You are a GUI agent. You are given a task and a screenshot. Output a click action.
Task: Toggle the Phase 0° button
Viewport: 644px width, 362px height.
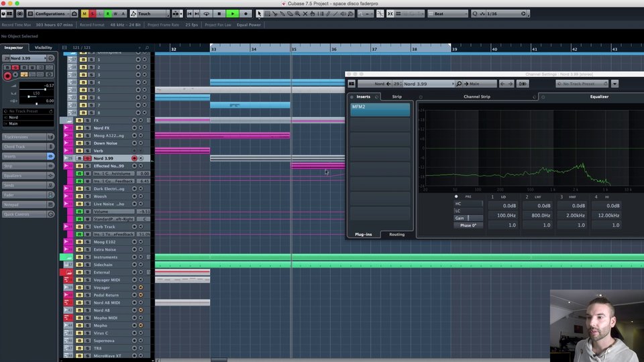click(468, 225)
